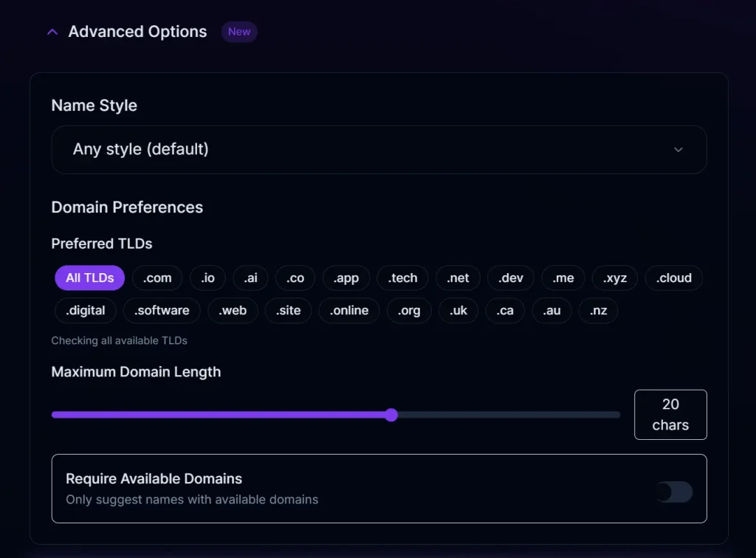Image resolution: width=756 pixels, height=558 pixels.
Task: Enable Require Available Domains
Action: (x=672, y=492)
